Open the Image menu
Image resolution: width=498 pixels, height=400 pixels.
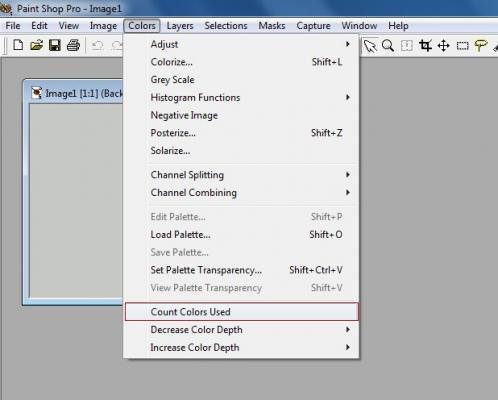click(103, 26)
